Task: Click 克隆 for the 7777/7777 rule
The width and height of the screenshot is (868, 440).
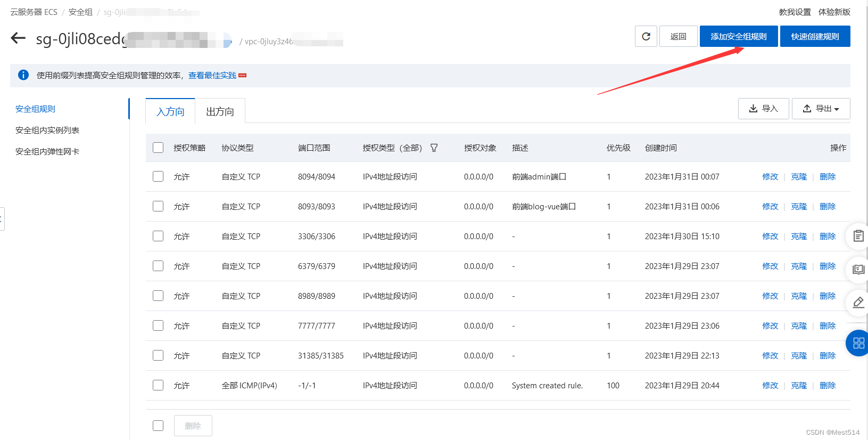Action: pyautogui.click(x=798, y=325)
